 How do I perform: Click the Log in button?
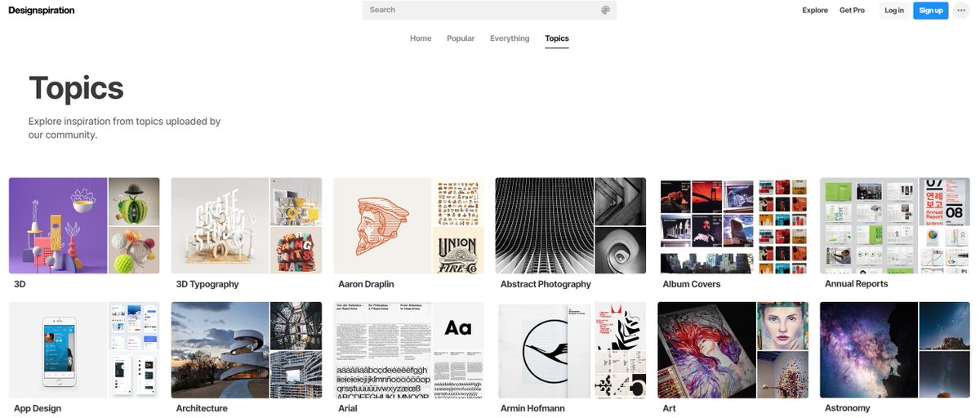point(894,11)
